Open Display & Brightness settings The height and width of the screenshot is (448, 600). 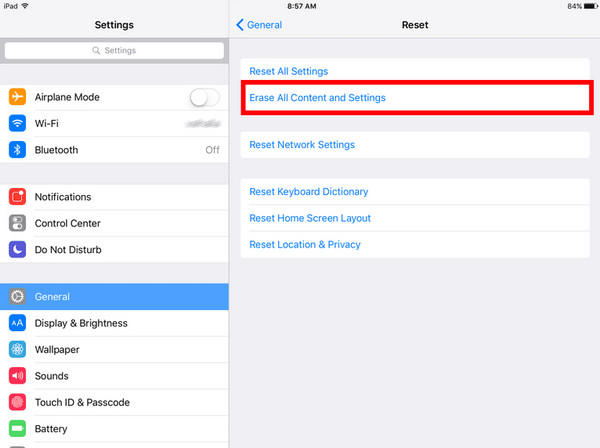(x=114, y=323)
